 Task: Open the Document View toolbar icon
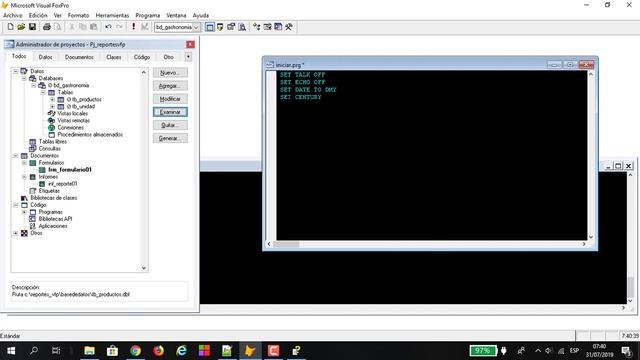tap(242, 27)
